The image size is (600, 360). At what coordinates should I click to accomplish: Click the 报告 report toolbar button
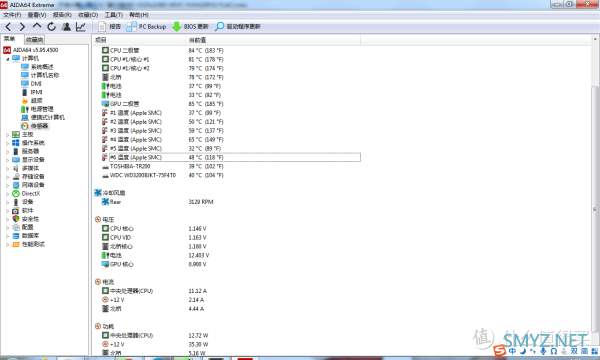[109, 26]
